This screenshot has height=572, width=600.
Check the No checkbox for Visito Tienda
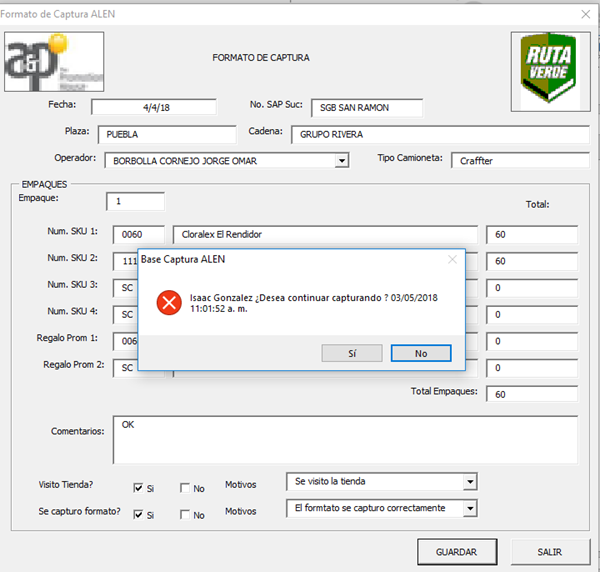185,488
